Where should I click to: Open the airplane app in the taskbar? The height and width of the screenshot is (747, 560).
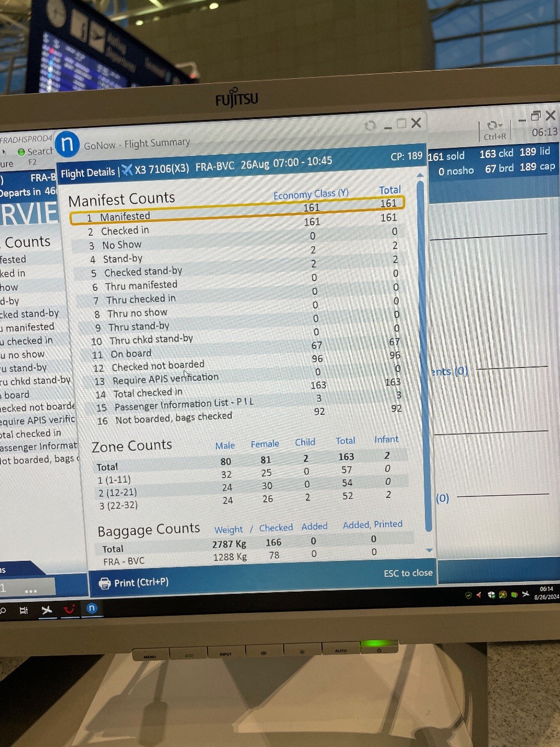[46, 610]
